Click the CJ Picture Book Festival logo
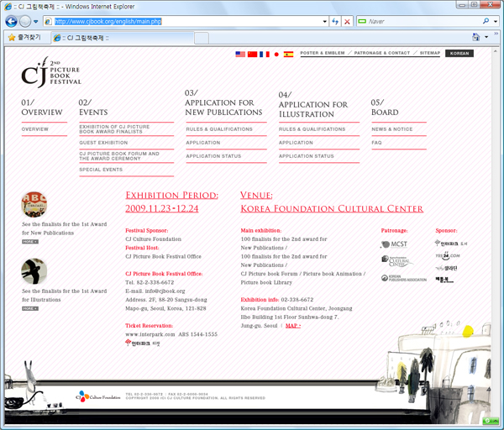 [51, 72]
